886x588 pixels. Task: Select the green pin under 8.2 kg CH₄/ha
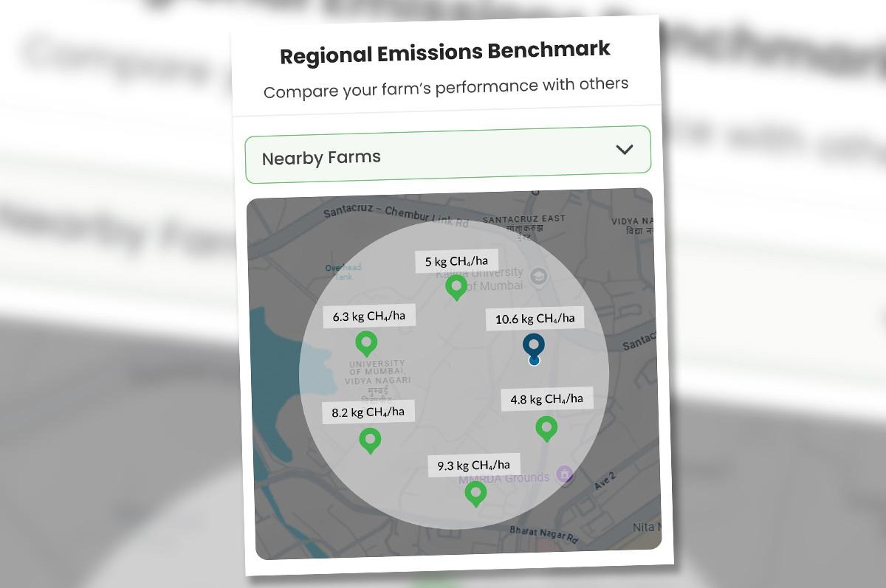point(370,440)
